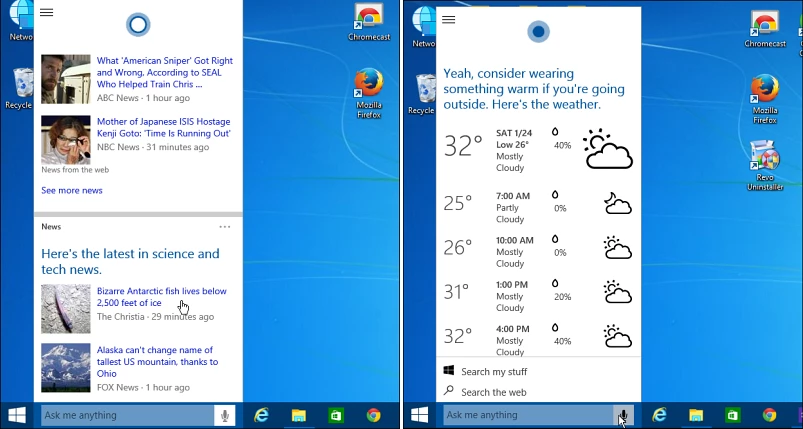Click 4:00 PM Mostly Cloudy forecast row
This screenshot has height=429, width=803.
tap(538, 339)
